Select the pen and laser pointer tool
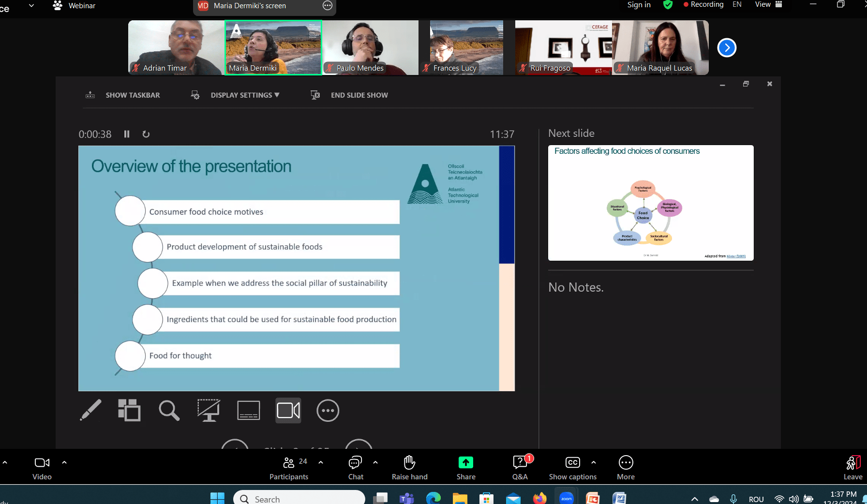This screenshot has height=504, width=867. point(90,410)
